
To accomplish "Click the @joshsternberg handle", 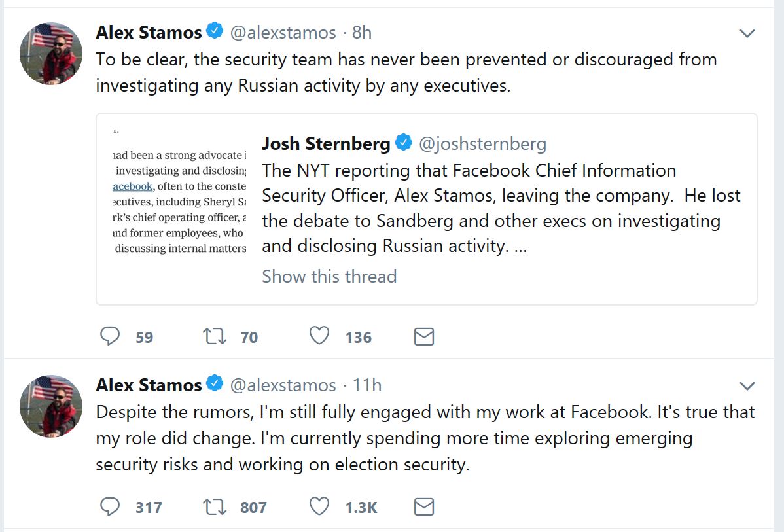I will 482,143.
